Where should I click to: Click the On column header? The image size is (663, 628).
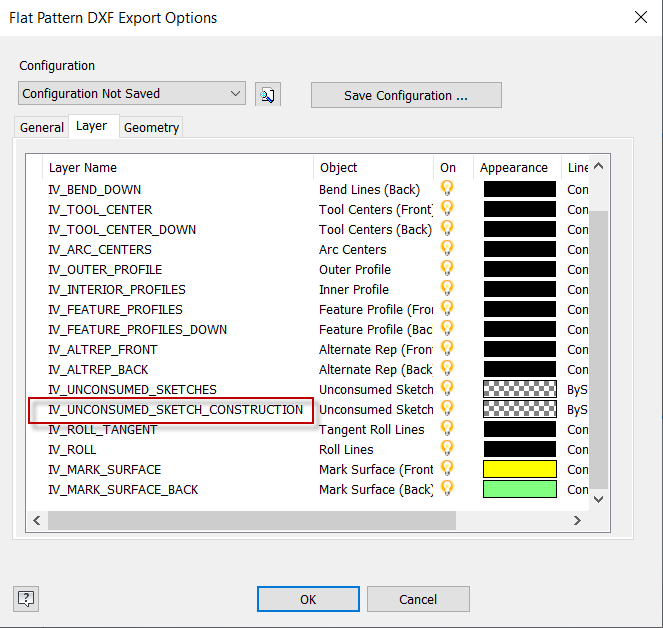453,167
